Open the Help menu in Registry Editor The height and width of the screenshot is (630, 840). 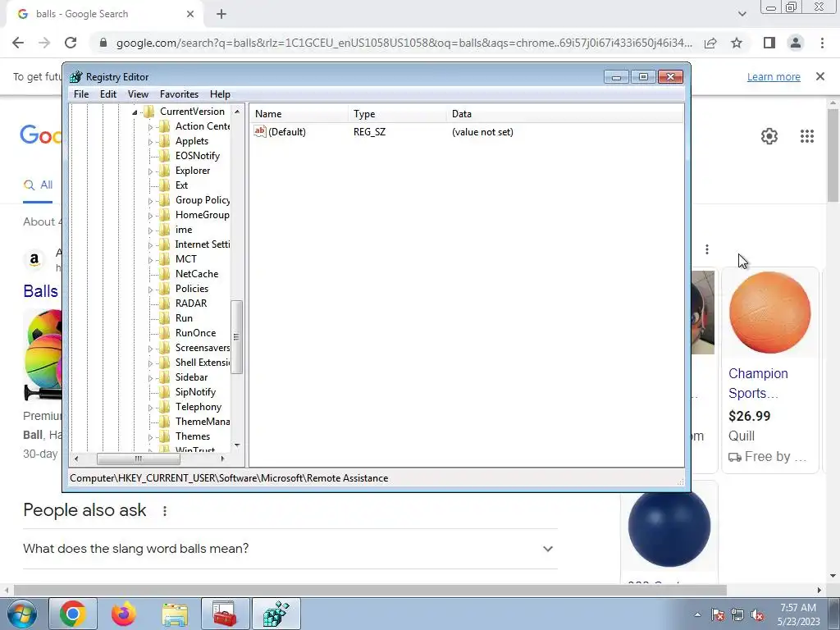220,94
